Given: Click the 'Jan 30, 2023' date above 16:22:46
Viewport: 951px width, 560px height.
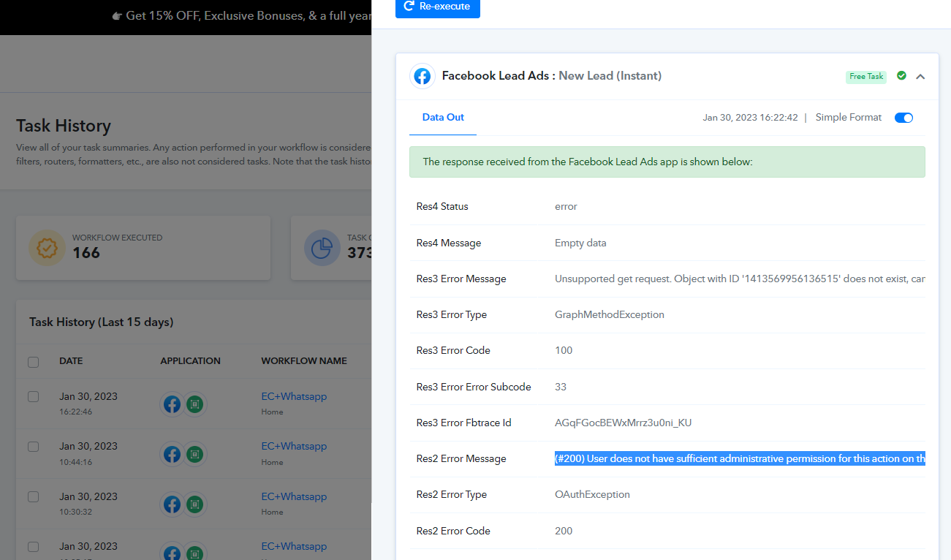Looking at the screenshot, I should 88,396.
